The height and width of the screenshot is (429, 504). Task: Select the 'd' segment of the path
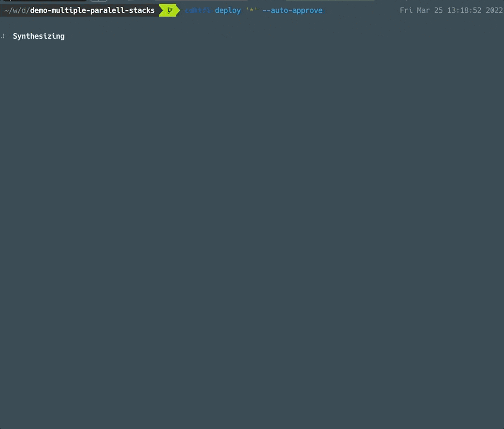pos(24,11)
